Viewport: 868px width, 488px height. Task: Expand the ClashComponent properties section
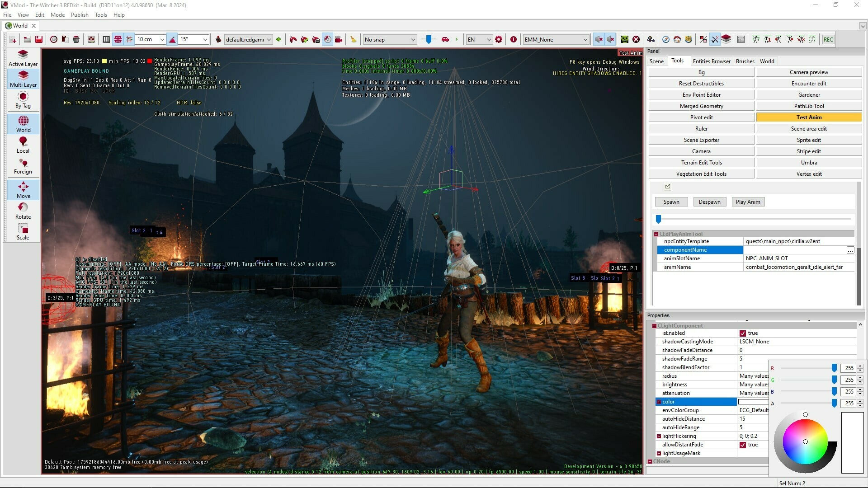click(654, 325)
